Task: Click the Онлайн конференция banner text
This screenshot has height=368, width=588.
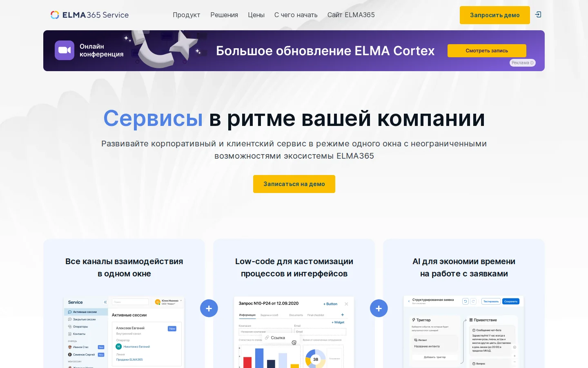Action: click(101, 50)
